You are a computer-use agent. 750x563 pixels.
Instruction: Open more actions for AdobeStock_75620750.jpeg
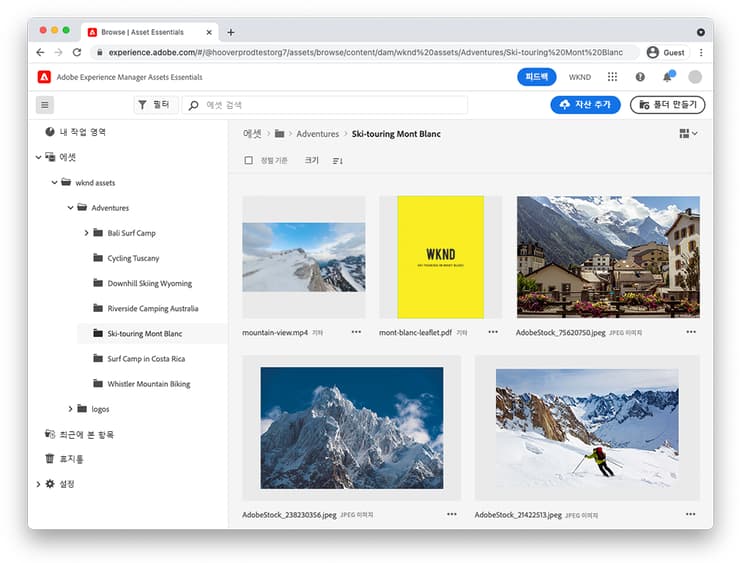point(691,332)
